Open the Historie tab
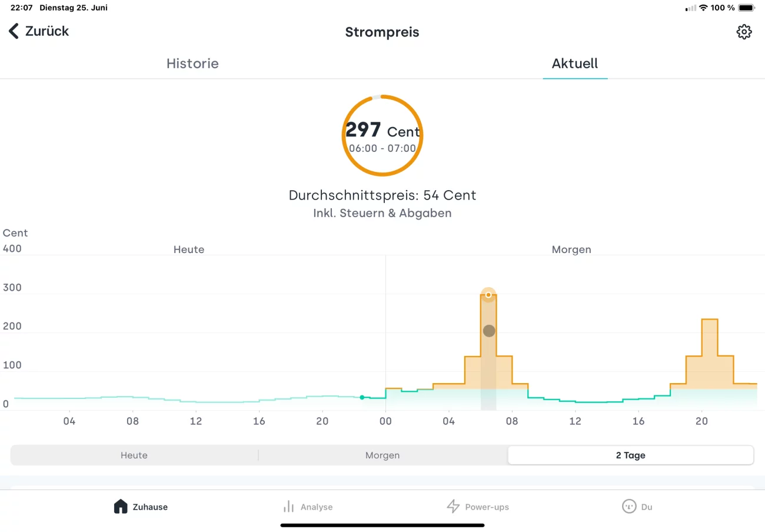Viewport: 765px width, 532px height. point(192,64)
